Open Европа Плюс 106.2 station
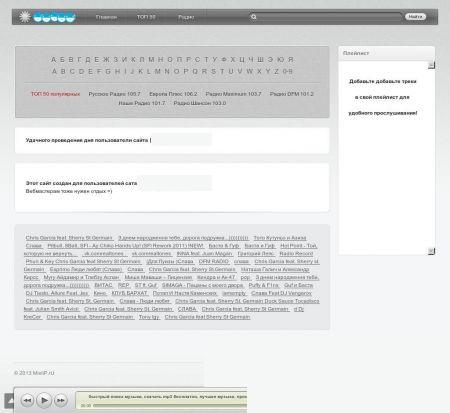This screenshot has height=413, width=450. (173, 94)
